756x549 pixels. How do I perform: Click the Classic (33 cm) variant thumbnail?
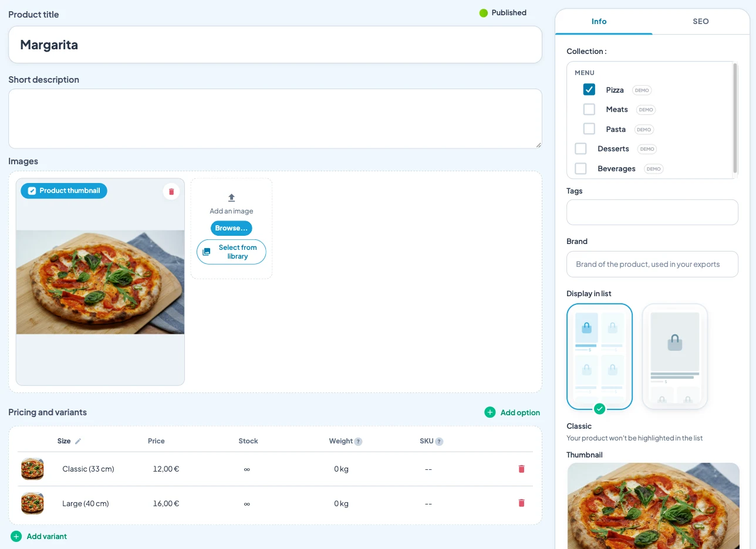(32, 469)
